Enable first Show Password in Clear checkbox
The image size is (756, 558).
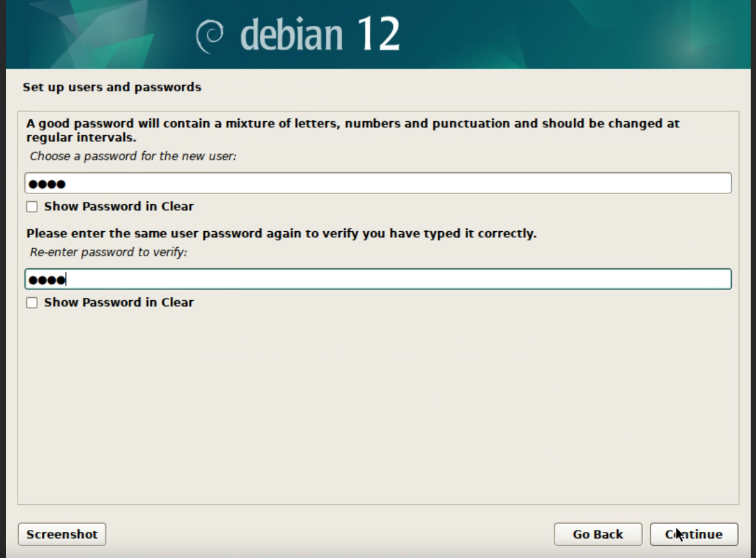pyautogui.click(x=32, y=207)
